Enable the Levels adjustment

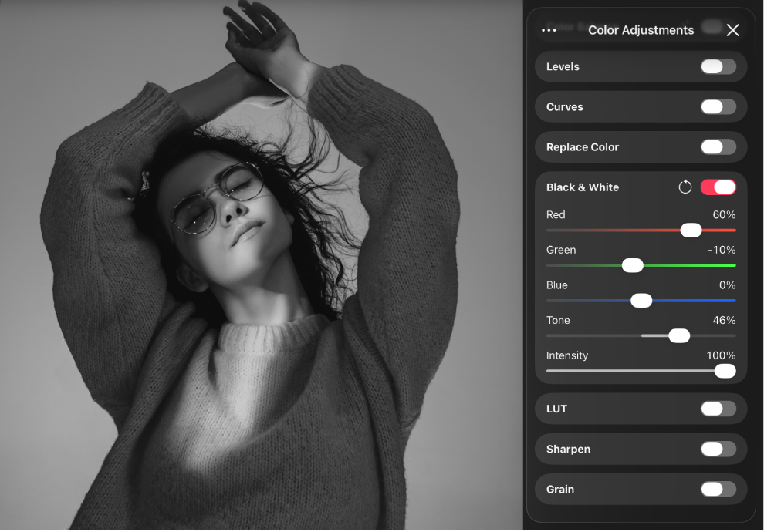point(719,66)
